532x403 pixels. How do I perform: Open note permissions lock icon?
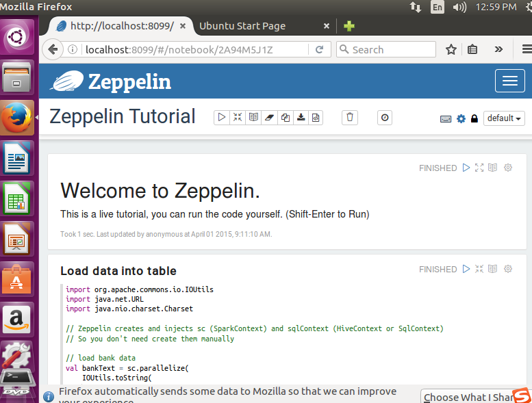point(474,118)
